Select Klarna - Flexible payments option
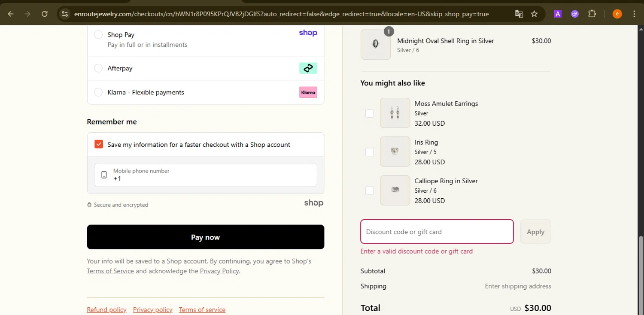This screenshot has width=644, height=315. click(98, 92)
